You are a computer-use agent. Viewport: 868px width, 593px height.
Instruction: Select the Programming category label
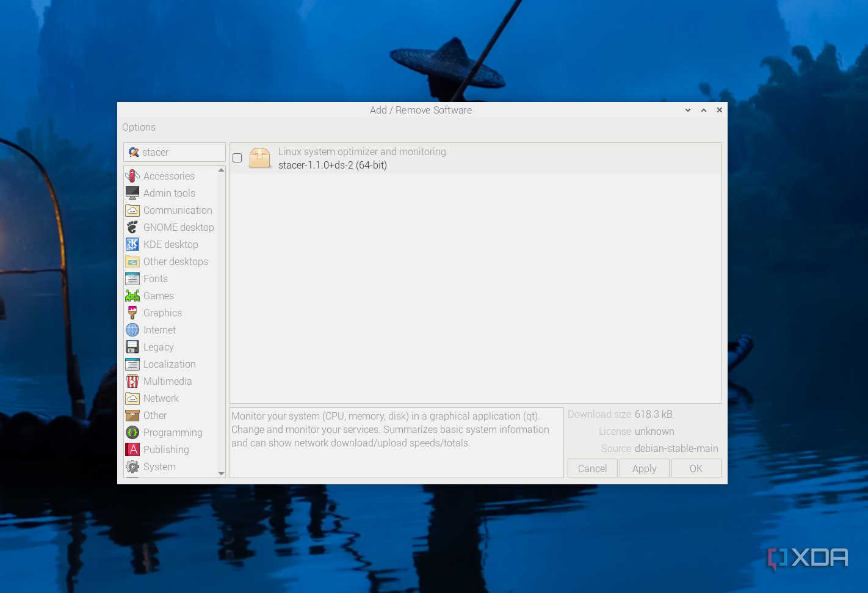click(173, 432)
